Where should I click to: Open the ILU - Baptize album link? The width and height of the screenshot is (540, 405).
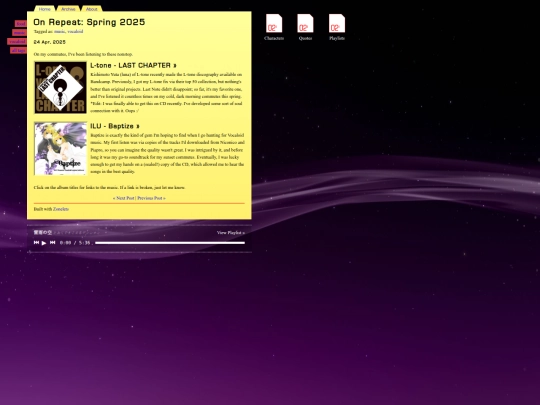(115, 126)
